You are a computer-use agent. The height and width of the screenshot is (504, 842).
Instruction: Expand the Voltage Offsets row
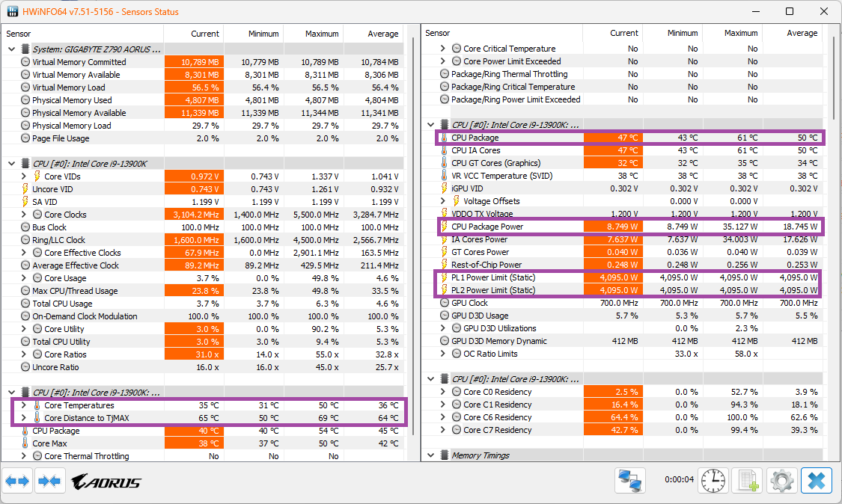[443, 200]
